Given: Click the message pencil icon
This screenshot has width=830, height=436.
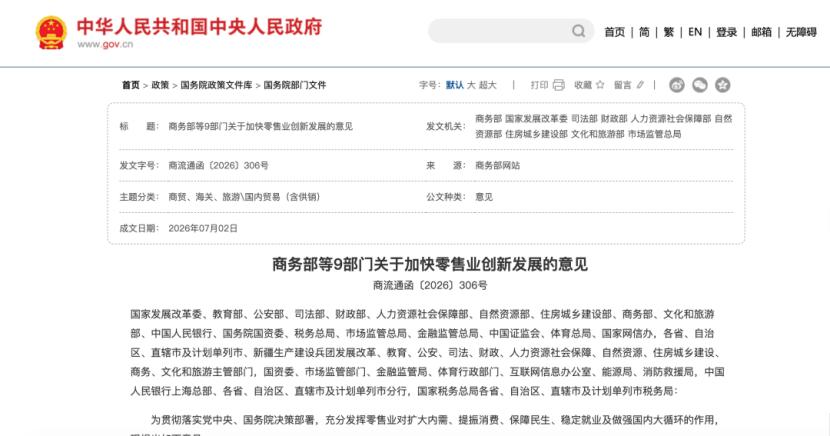Looking at the screenshot, I should (x=640, y=85).
